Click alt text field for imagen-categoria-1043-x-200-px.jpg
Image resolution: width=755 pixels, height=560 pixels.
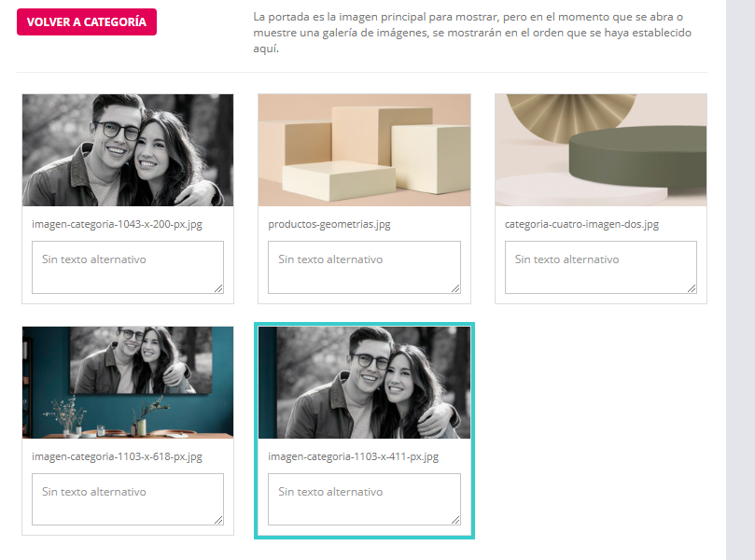(x=128, y=267)
